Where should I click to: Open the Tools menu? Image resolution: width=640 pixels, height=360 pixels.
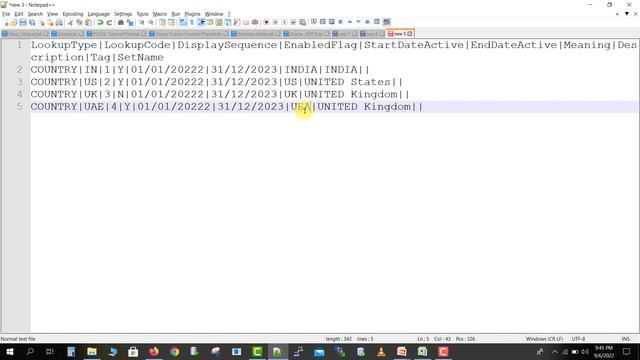(x=142, y=14)
